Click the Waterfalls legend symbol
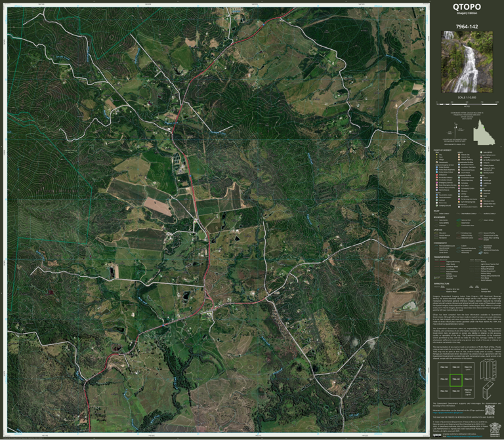Viewport: 504px width, 440px height. [481, 190]
